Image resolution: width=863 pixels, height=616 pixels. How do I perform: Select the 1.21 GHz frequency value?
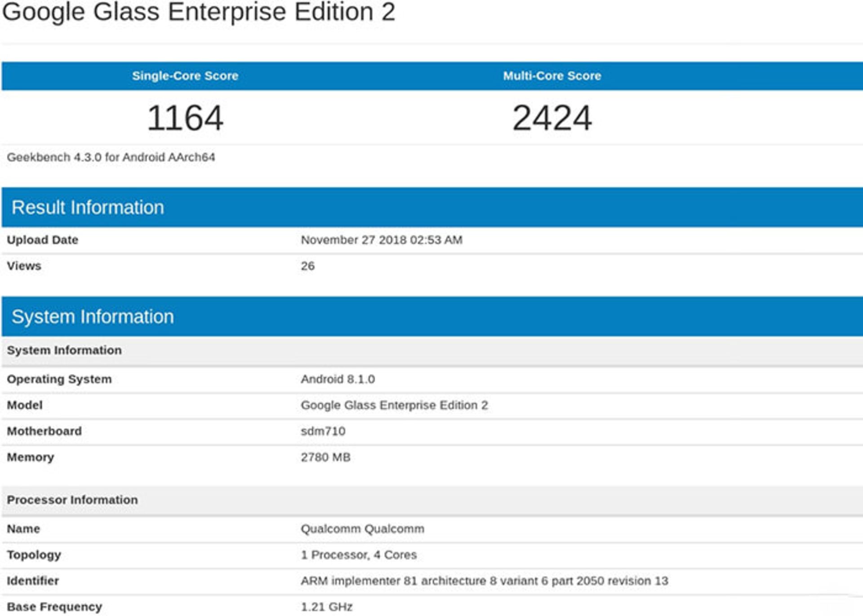tap(327, 607)
